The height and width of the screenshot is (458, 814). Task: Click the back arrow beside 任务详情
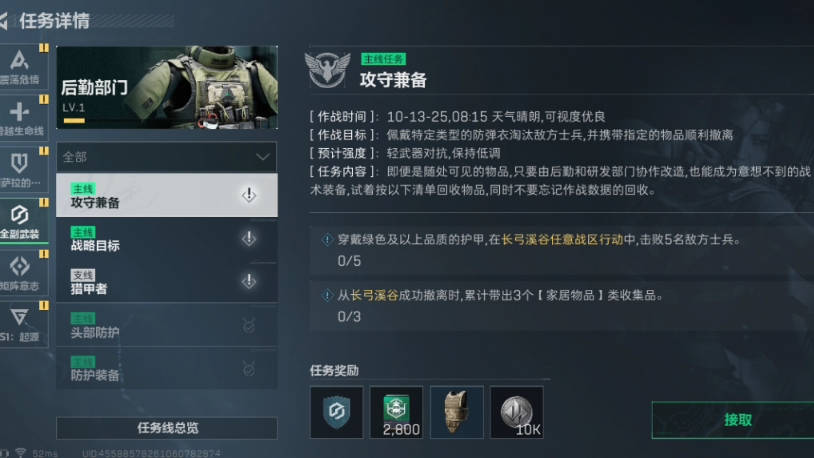point(3,21)
